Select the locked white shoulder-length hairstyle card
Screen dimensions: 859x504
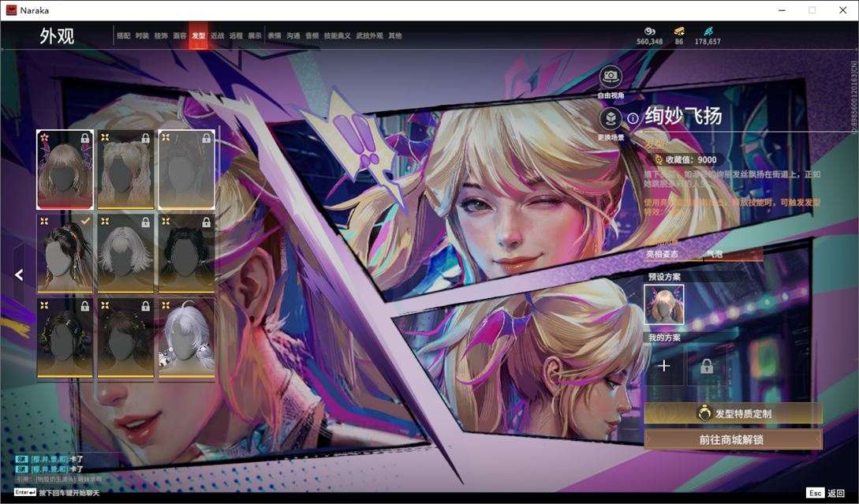[125, 253]
